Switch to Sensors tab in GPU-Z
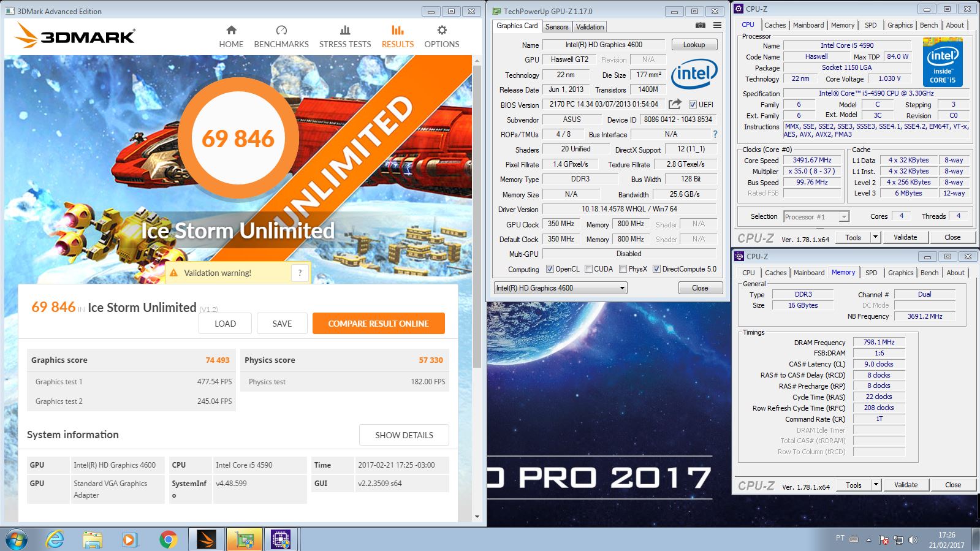Screen dimensions: 980x551 pos(556,26)
